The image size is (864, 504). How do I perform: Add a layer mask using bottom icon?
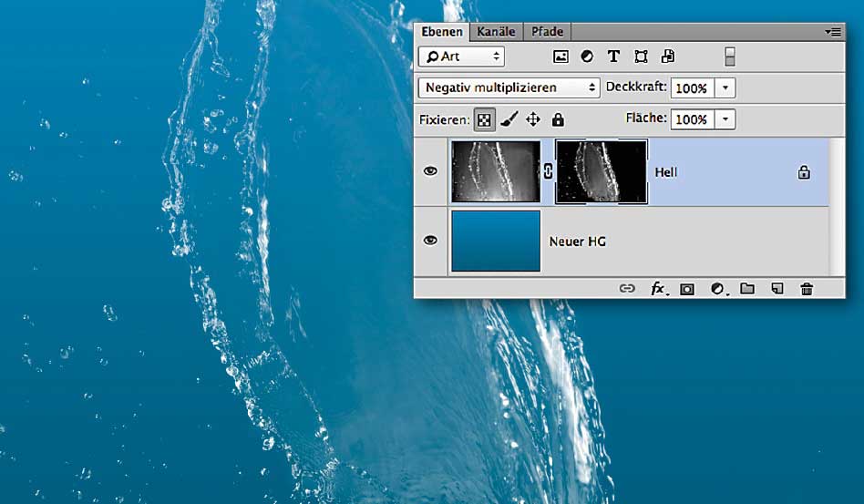687,289
